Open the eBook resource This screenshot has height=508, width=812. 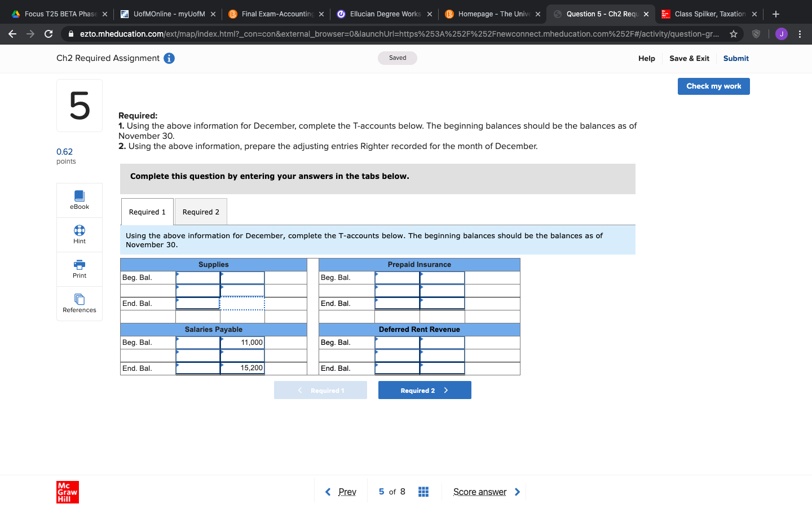[80, 200]
